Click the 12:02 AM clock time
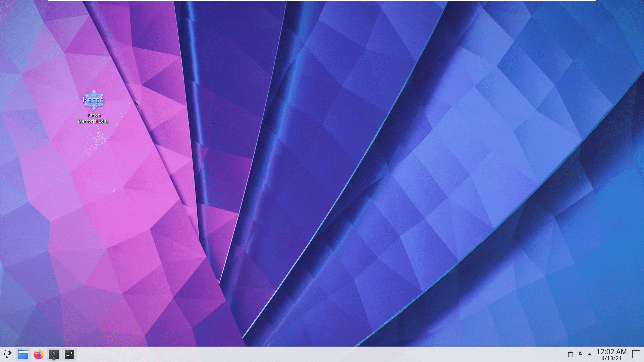 [x=611, y=352]
